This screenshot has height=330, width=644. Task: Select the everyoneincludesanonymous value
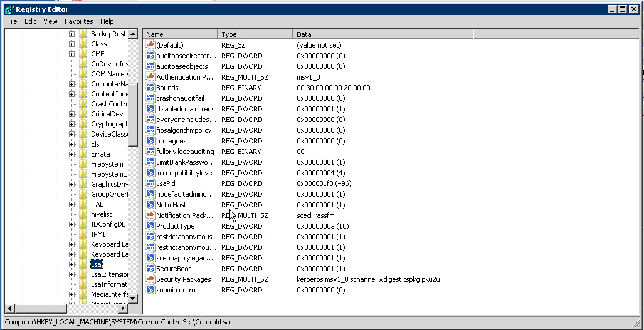(x=186, y=120)
